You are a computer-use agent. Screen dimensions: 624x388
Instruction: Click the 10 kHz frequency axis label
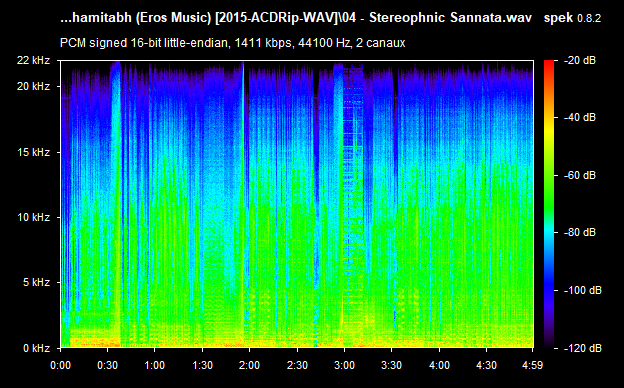click(33, 217)
